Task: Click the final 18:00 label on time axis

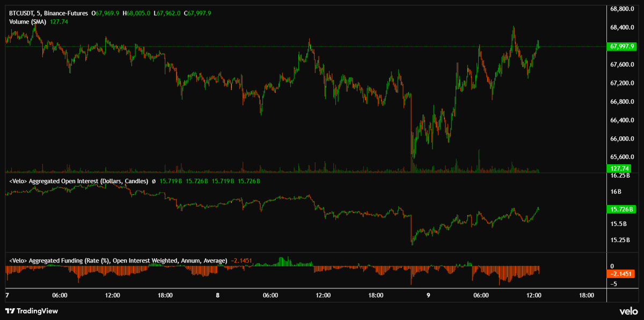Action: point(586,295)
